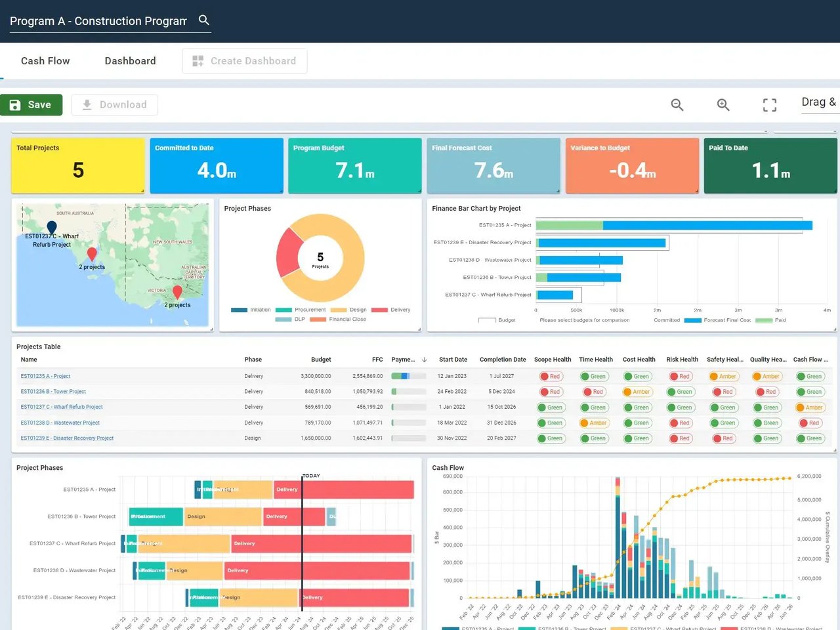Open EST01239 E - Disaster Recovery Project table link
The height and width of the screenshot is (630, 840).
(67, 438)
